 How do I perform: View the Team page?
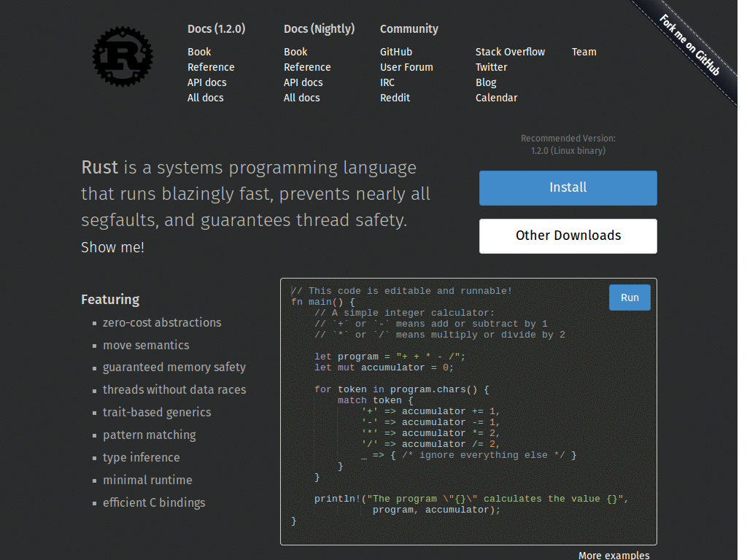tap(584, 52)
